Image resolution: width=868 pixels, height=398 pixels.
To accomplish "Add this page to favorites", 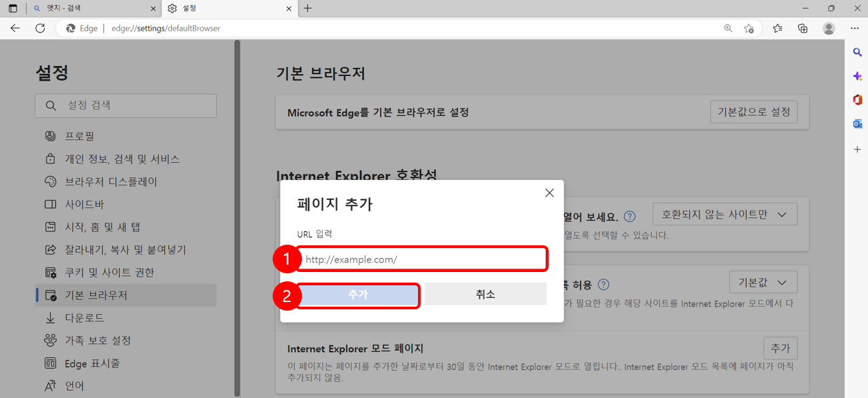I will tap(749, 28).
